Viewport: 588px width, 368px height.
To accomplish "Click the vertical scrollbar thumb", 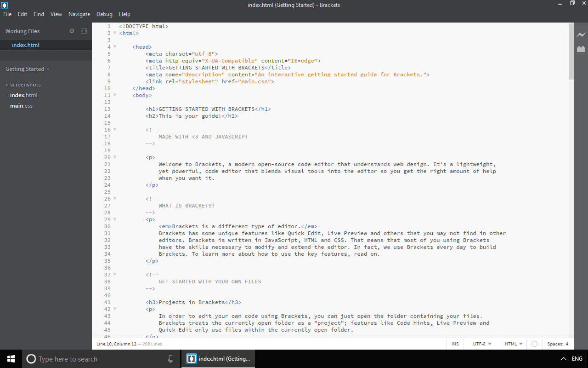I will pos(571,52).
